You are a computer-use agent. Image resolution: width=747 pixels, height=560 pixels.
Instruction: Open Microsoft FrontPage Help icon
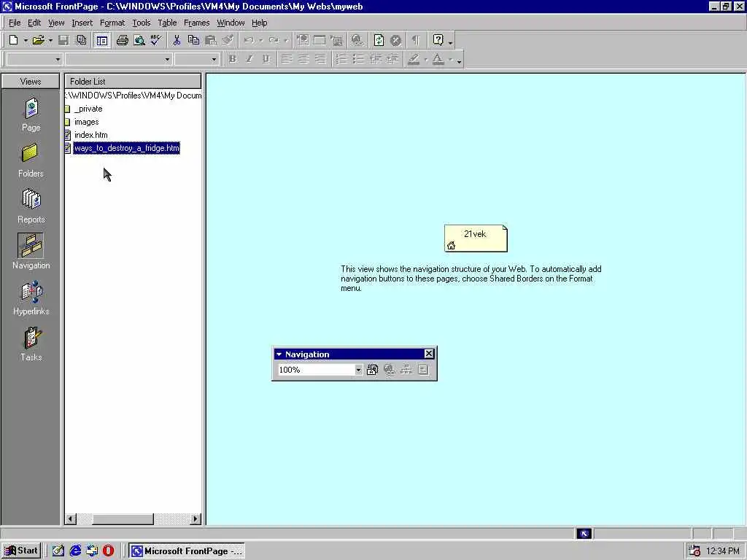[438, 41]
